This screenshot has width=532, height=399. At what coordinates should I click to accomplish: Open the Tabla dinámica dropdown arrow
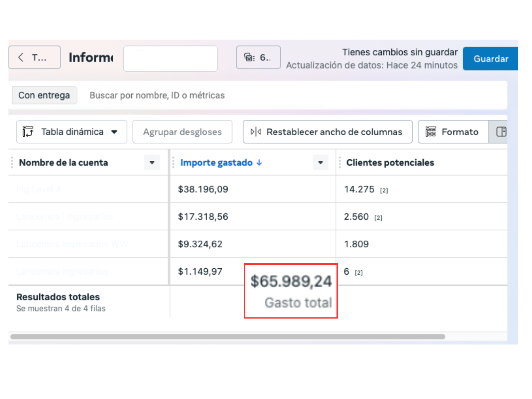[114, 132]
